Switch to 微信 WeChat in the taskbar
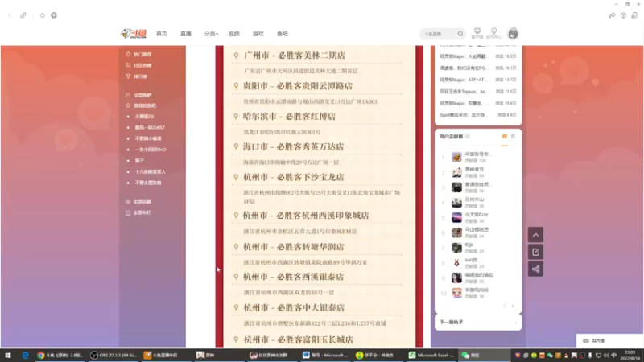 point(484,355)
